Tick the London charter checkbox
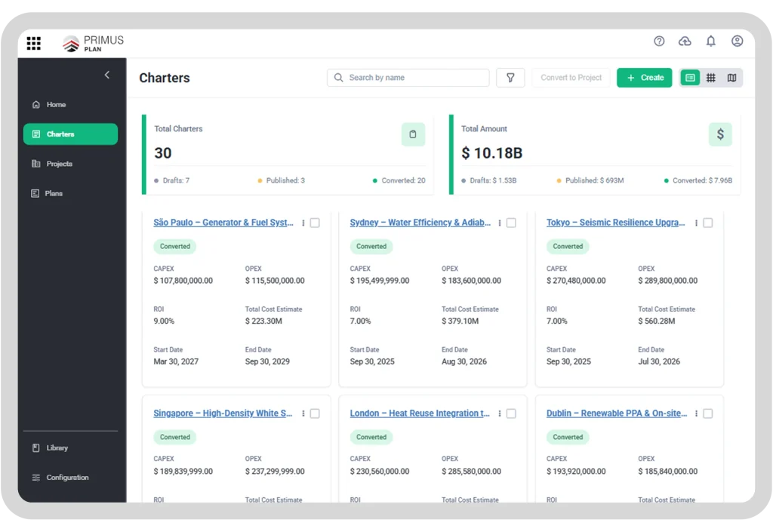 point(511,414)
